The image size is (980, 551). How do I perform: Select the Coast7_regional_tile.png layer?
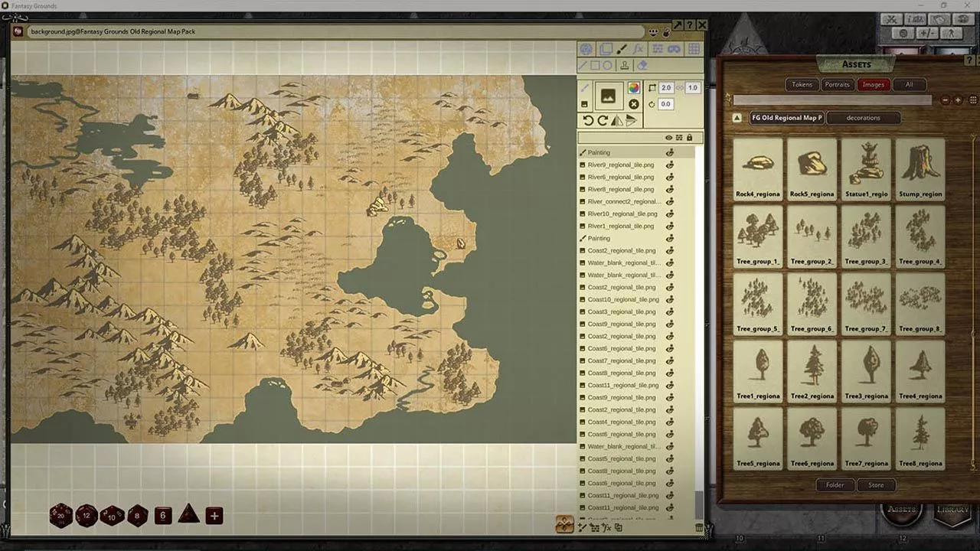pyautogui.click(x=637, y=360)
